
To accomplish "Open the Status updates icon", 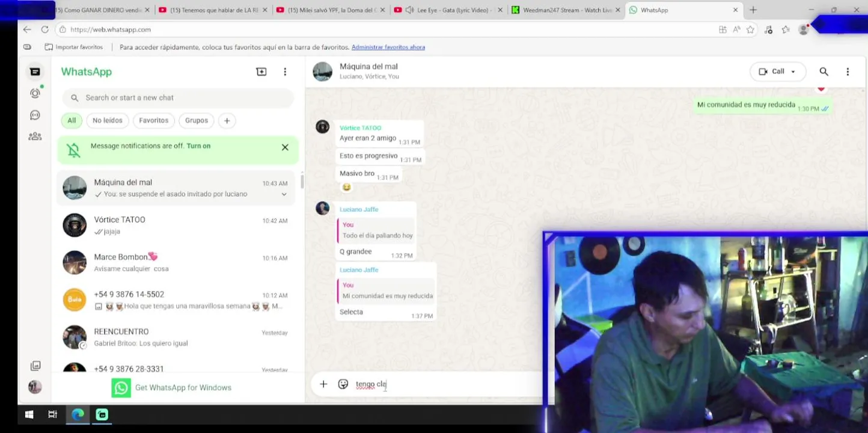I will pos(35,93).
